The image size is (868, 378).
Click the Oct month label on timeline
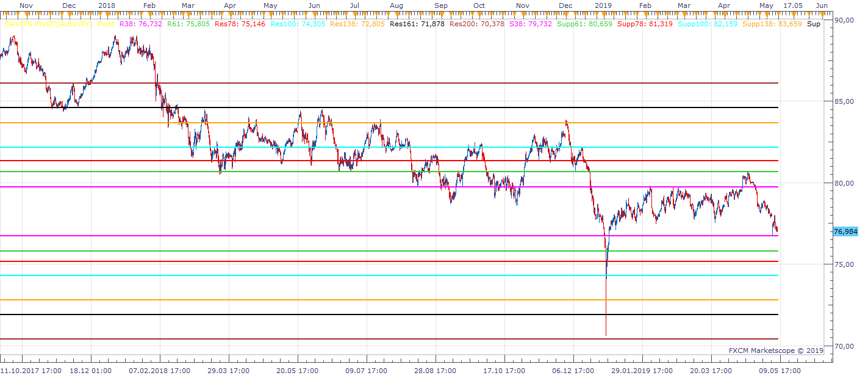click(479, 5)
